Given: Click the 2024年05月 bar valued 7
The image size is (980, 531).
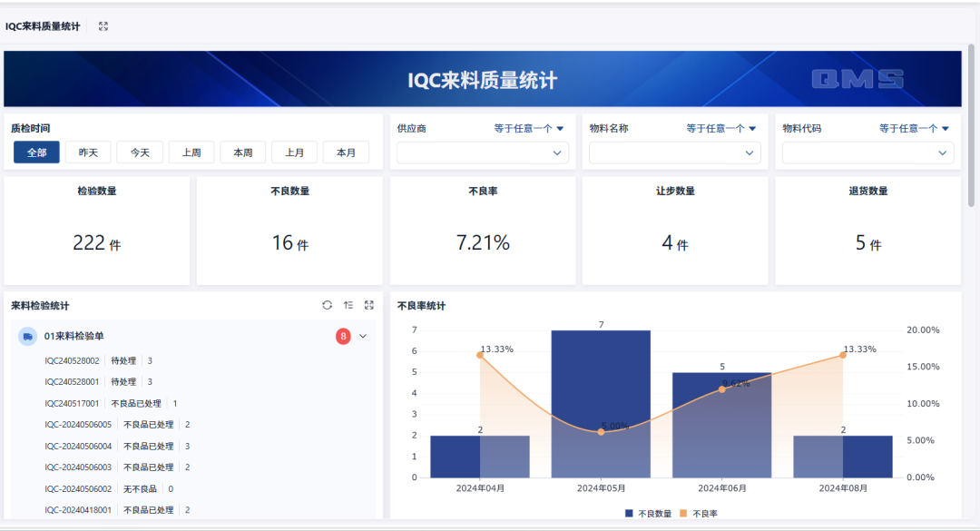Looking at the screenshot, I should point(601,404).
